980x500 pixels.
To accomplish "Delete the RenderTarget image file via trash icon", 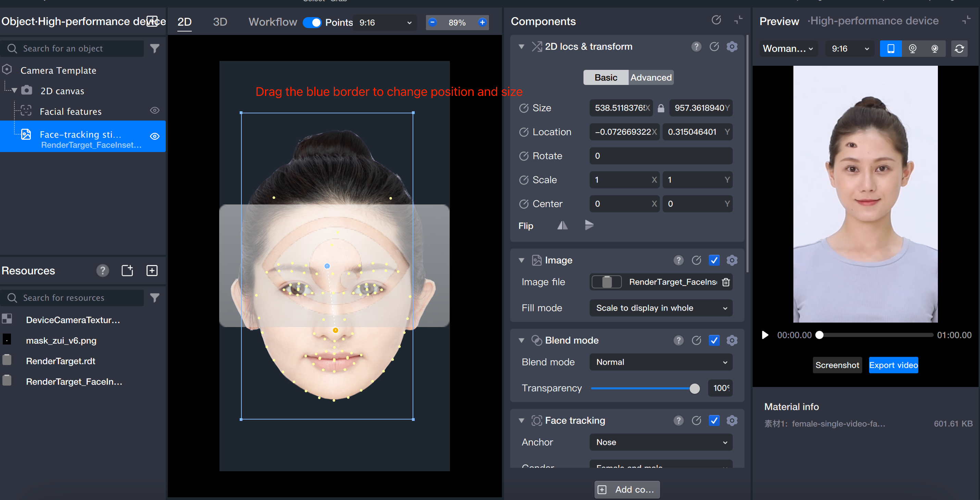I will pos(726,282).
